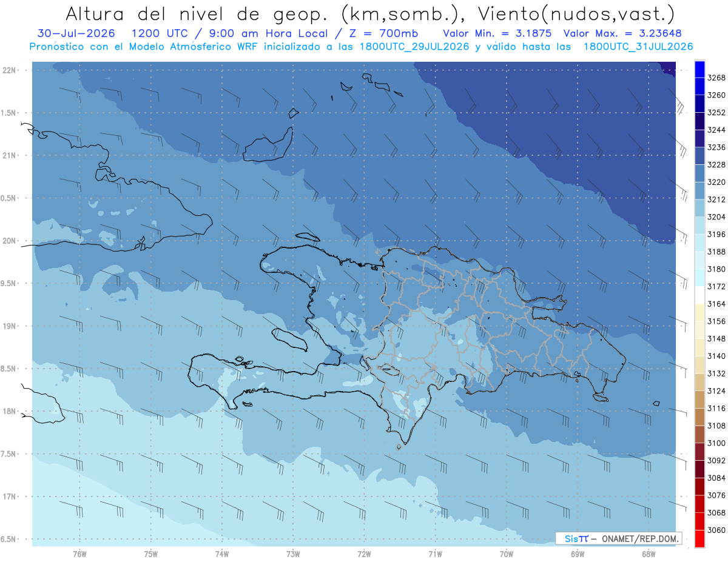Click the "6.5N" latitude tick label
Viewport: 728px width, 562px height.
(8, 539)
